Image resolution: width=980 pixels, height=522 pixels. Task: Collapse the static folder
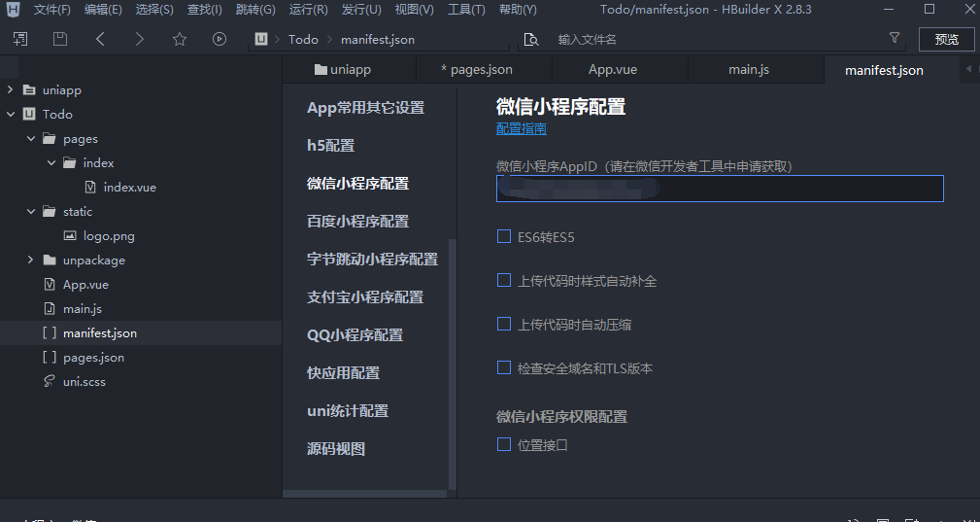click(x=31, y=212)
